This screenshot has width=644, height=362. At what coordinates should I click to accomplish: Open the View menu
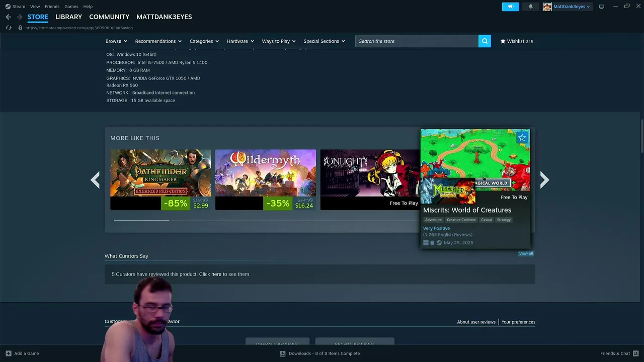35,7
